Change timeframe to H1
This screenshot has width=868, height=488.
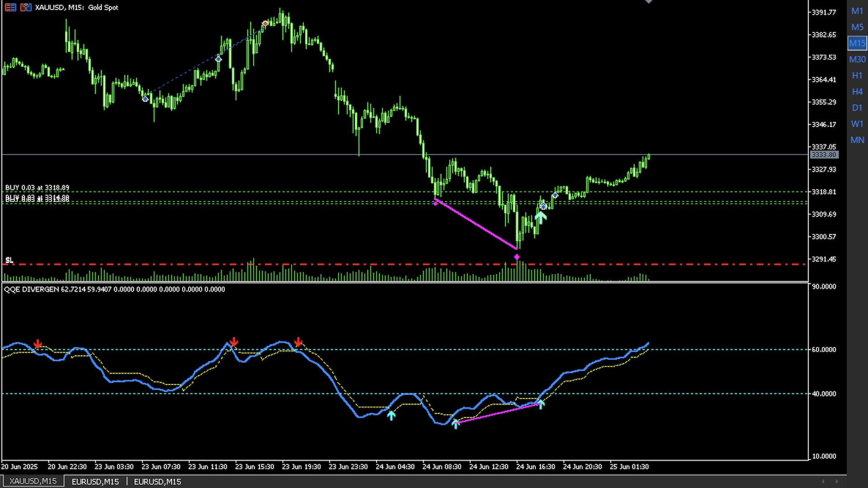tap(857, 75)
